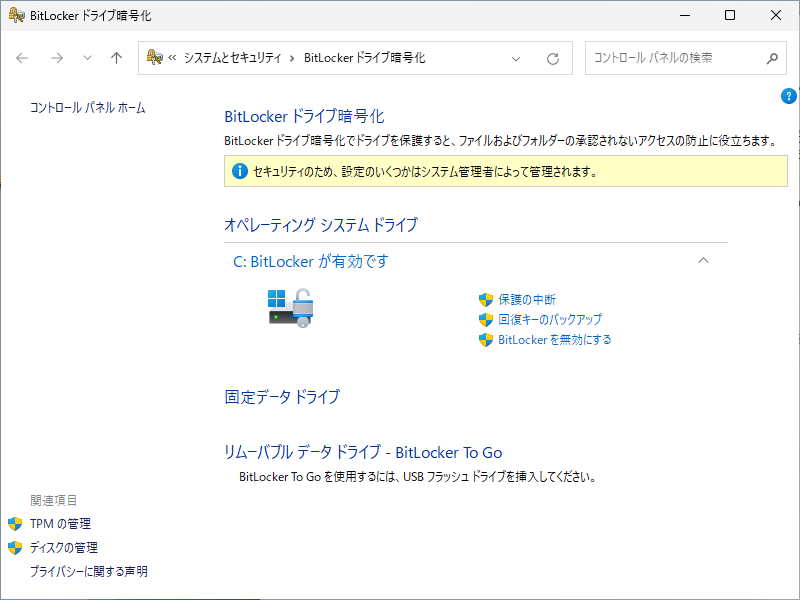Click the C: drive lock icon
The image size is (800, 600).
click(x=291, y=308)
